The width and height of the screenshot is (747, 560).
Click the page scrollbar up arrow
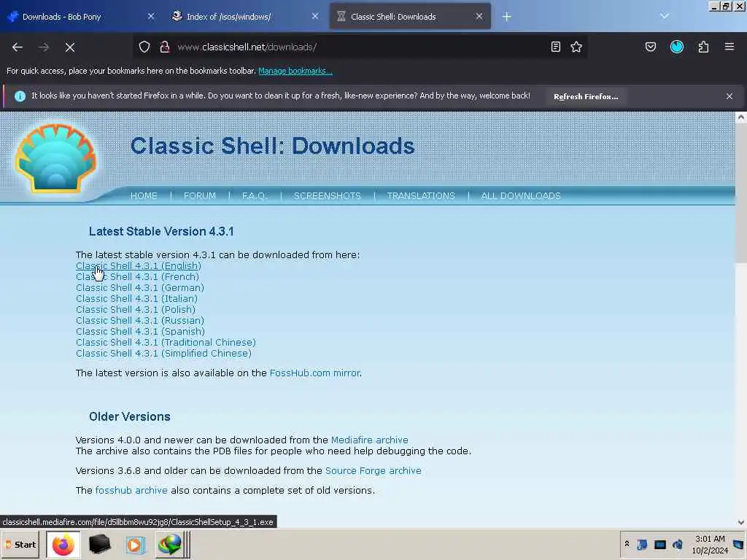pyautogui.click(x=741, y=117)
